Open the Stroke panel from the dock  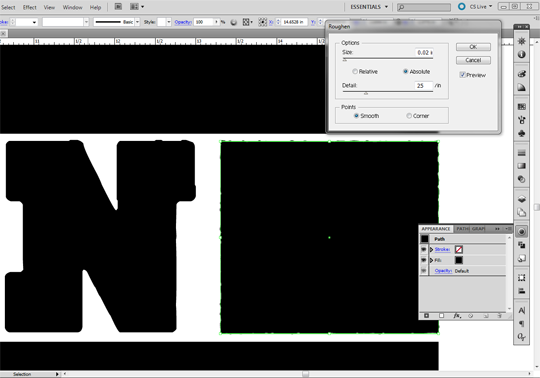(521, 153)
